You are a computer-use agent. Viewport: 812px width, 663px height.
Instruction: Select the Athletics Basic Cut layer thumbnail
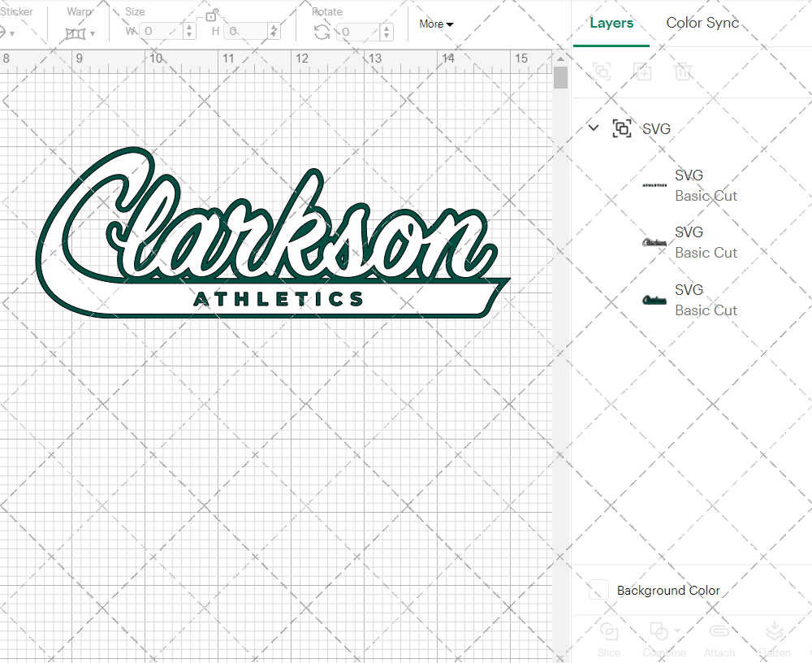654,185
